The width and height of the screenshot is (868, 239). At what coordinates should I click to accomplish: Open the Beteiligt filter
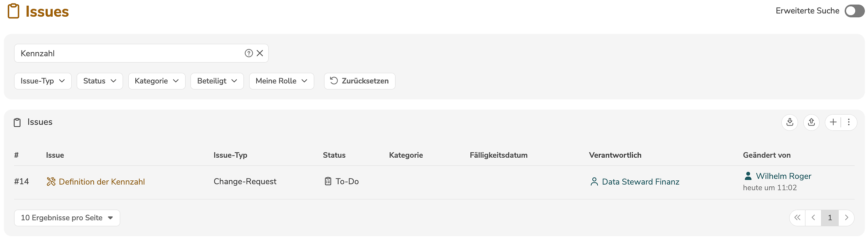click(217, 81)
